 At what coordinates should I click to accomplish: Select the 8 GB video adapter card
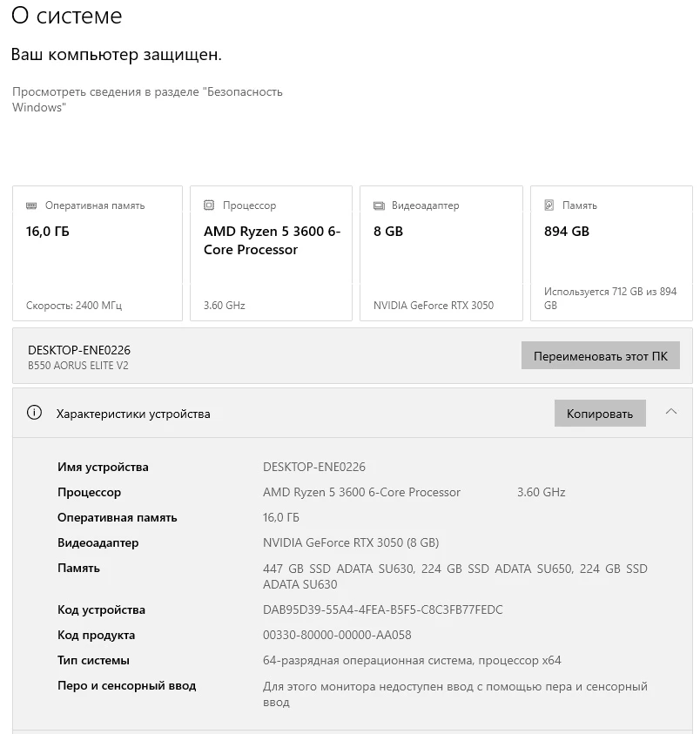point(441,253)
